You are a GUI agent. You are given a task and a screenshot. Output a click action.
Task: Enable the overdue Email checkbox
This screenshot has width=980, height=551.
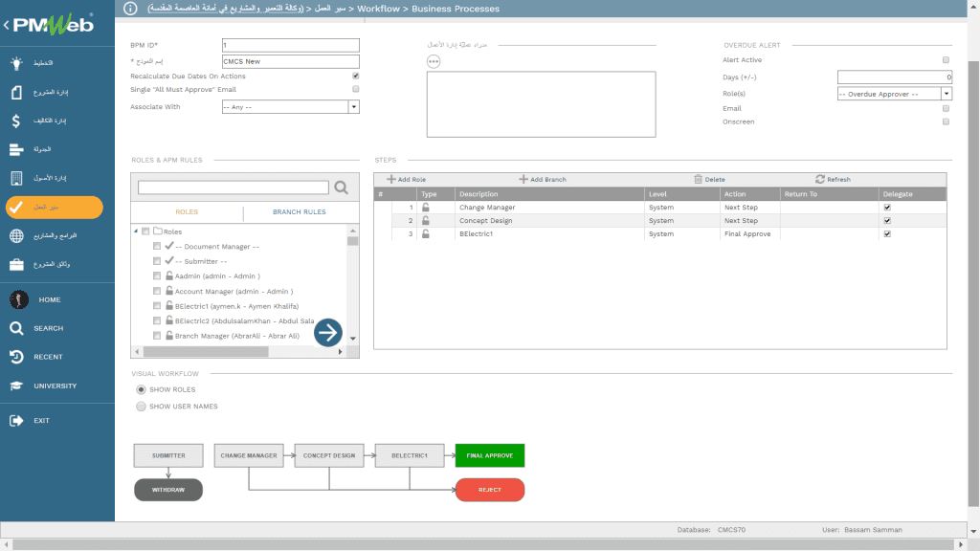tap(946, 108)
